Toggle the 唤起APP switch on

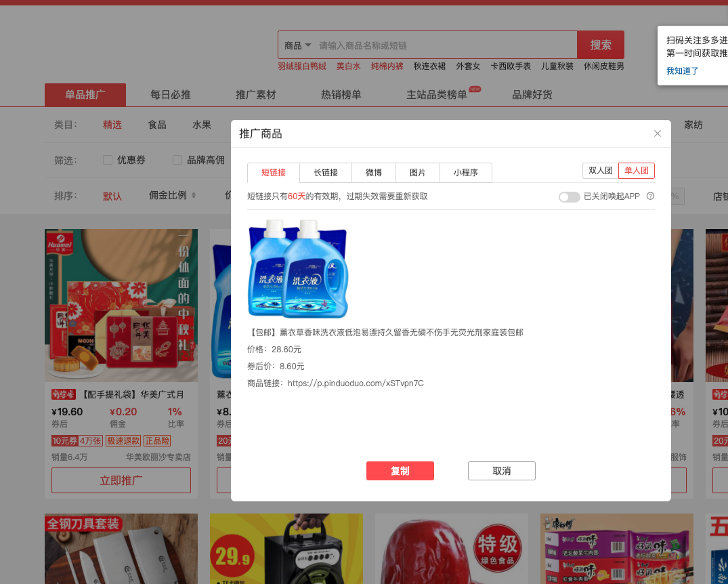tap(570, 197)
